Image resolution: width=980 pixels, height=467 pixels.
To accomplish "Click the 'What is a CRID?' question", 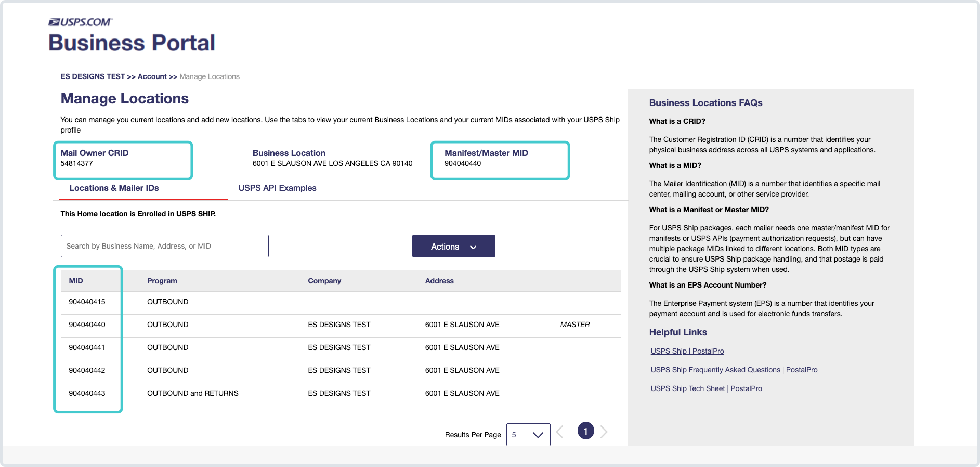I will (x=677, y=121).
